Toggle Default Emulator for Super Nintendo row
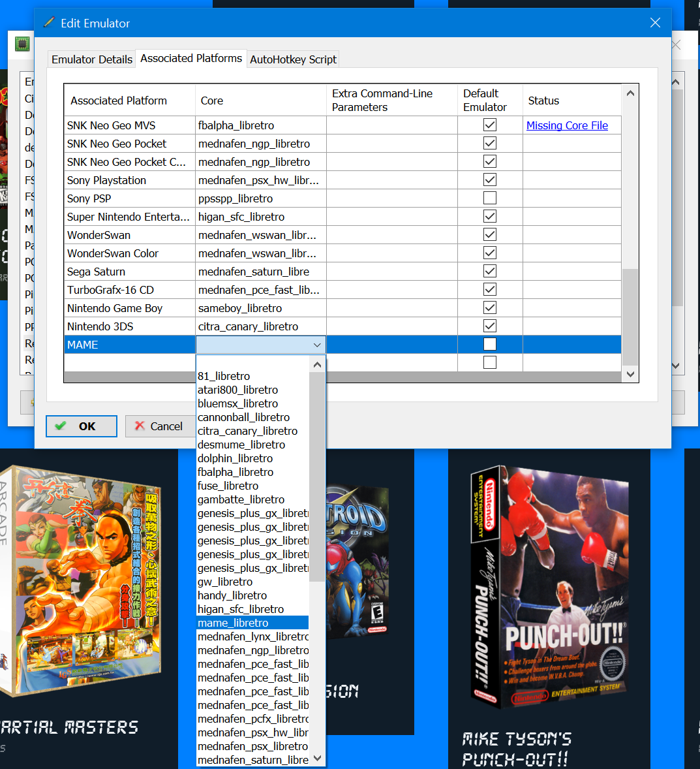 [x=490, y=216]
